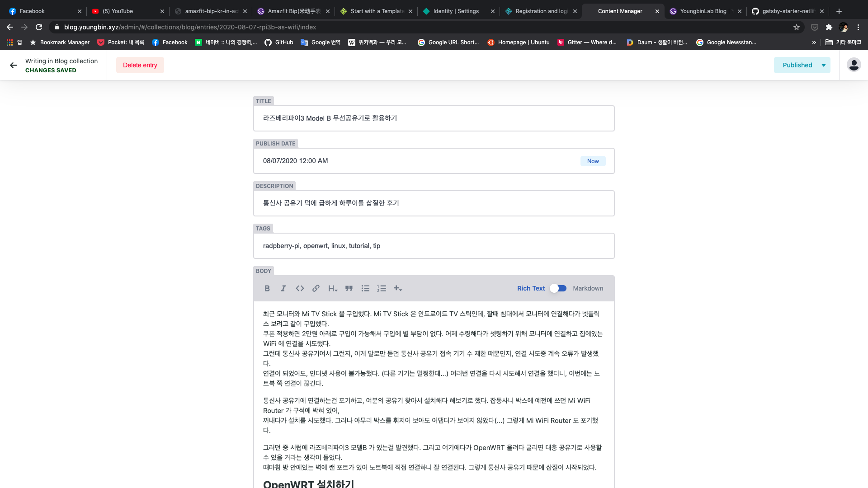Go back to Blog collection arrow
Viewport: 868px width, 488px height.
point(14,65)
